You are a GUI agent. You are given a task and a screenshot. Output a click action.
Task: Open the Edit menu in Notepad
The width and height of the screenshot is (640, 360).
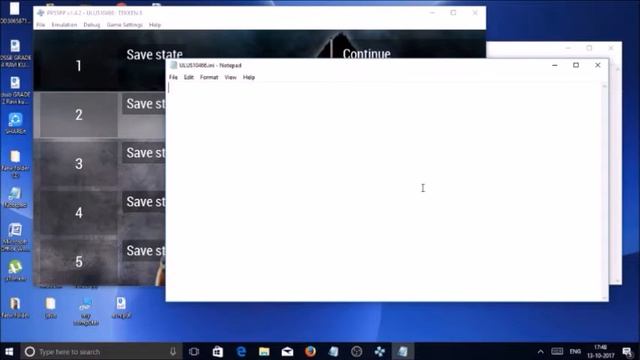(x=189, y=77)
